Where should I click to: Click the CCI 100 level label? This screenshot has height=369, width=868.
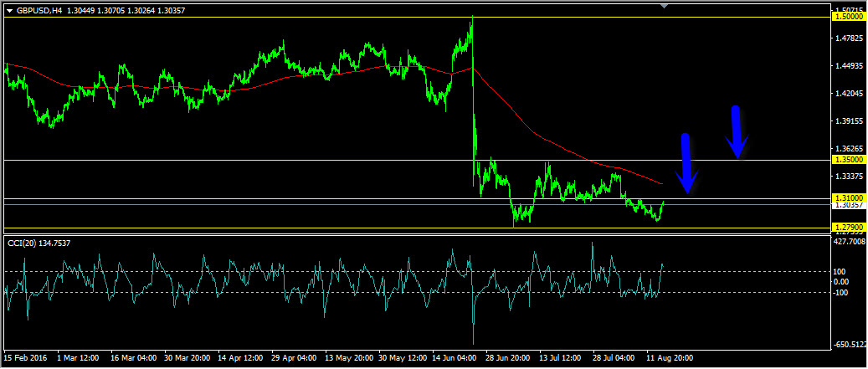point(840,271)
